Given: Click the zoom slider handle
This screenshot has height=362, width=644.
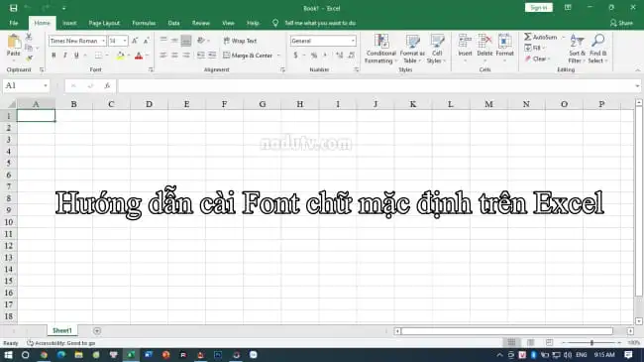Looking at the screenshot, I should pyautogui.click(x=591, y=342).
